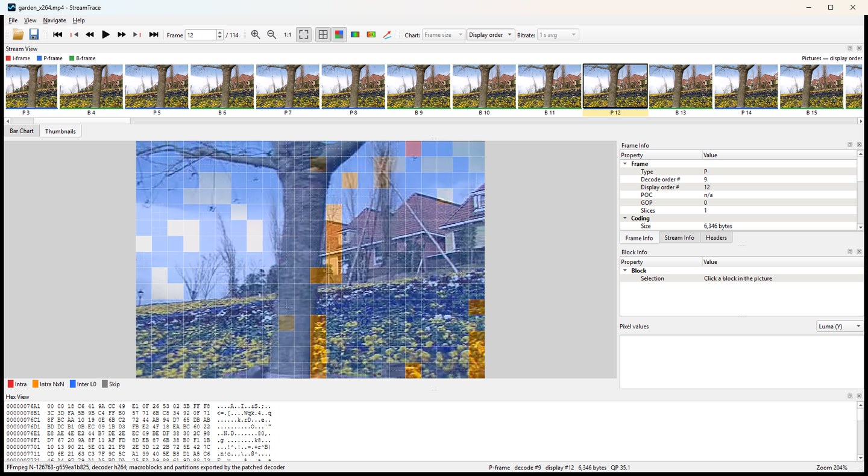Zoom in with the magnifier plus icon

(x=256, y=35)
